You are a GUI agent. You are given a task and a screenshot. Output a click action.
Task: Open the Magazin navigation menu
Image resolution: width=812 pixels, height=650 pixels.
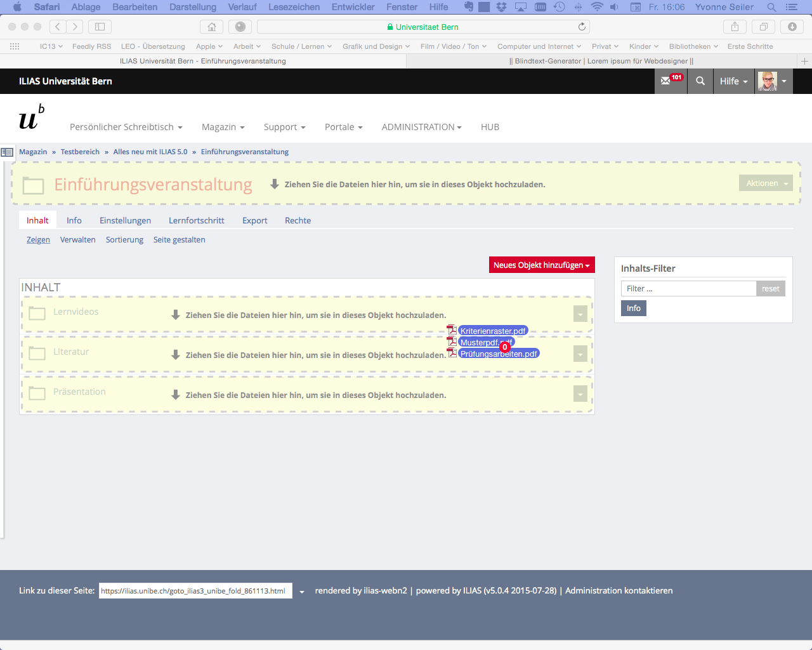point(223,127)
